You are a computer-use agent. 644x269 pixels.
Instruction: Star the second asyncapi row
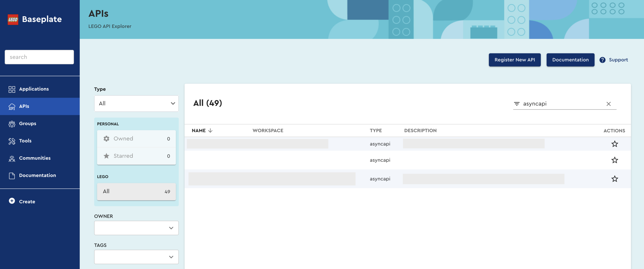(x=615, y=160)
